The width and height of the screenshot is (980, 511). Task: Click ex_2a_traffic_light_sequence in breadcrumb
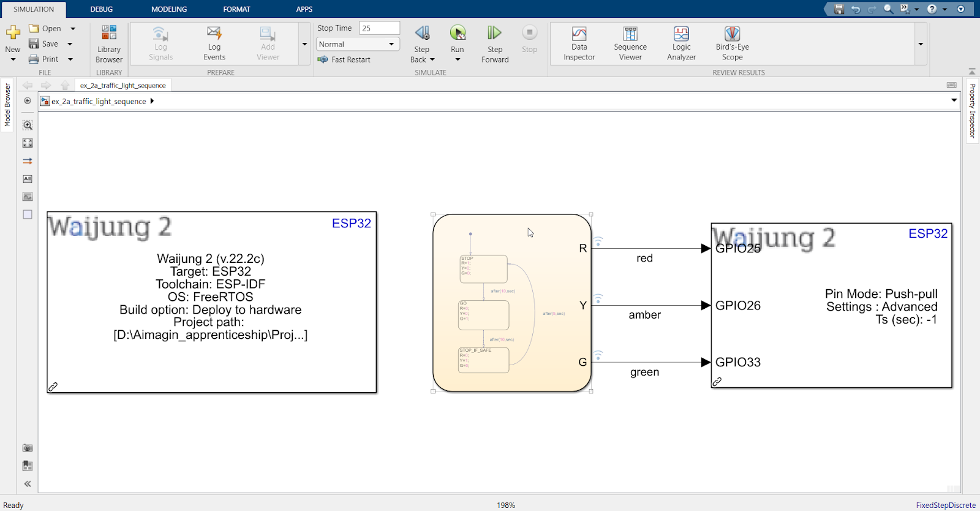[x=99, y=101]
